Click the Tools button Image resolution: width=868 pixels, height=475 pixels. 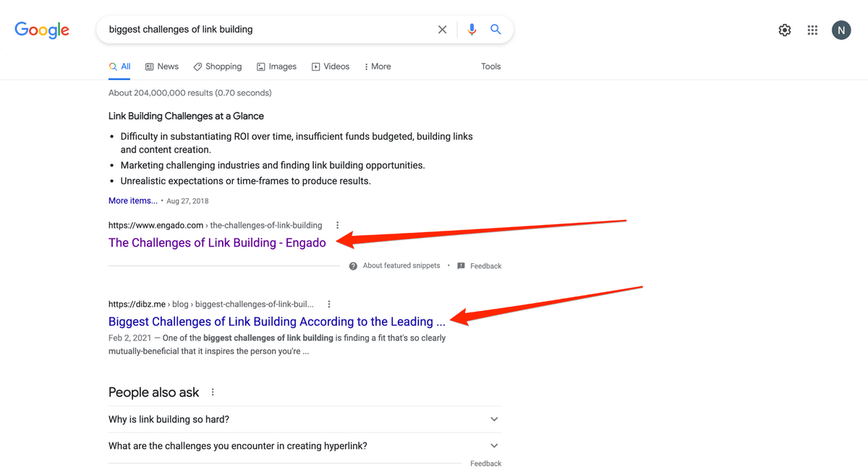click(490, 67)
